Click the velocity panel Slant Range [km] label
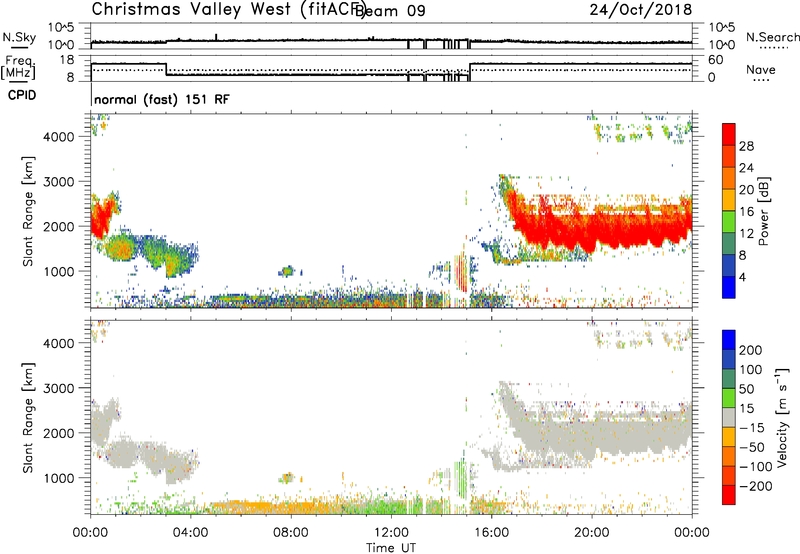This screenshot has width=800, height=554. click(28, 417)
